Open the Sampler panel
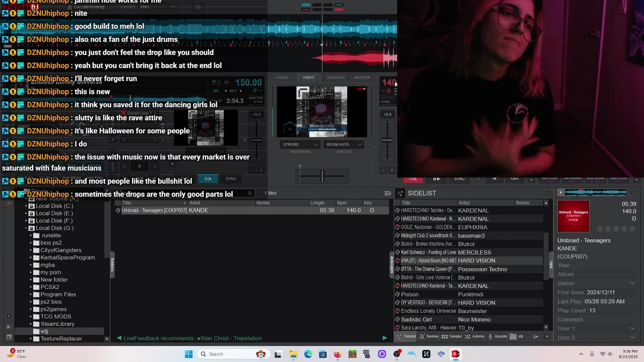644x362 pixels. point(452,336)
